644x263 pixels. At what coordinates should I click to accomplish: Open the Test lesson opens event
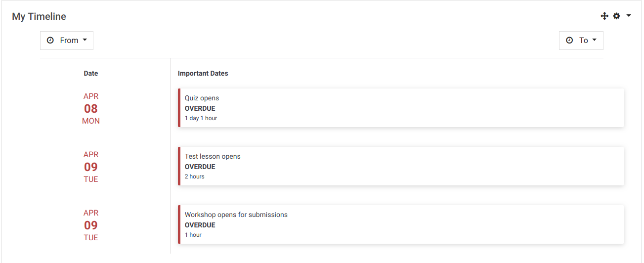401,166
